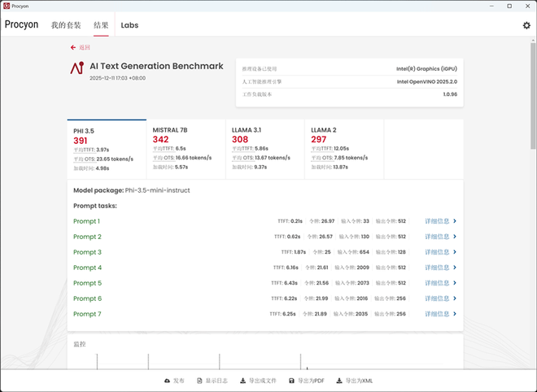
Task: Click the Prompt 5 task link
Action: 87,283
